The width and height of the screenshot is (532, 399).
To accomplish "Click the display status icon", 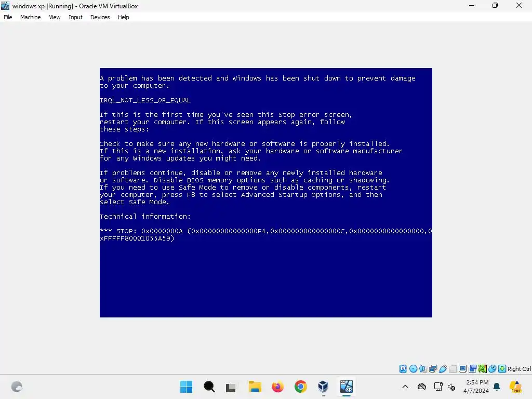I will click(x=462, y=368).
